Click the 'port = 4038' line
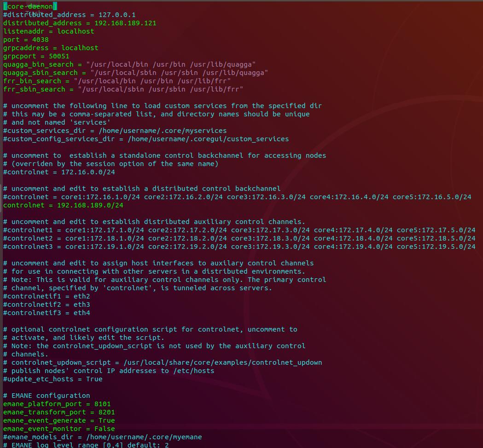The width and height of the screenshot is (483, 448). coord(26,40)
